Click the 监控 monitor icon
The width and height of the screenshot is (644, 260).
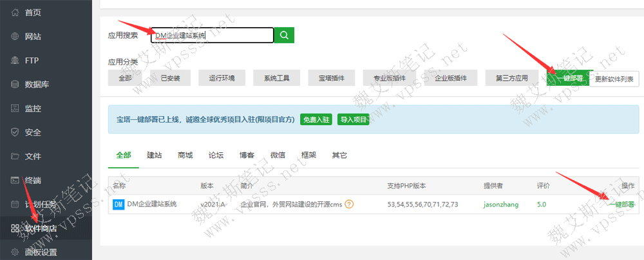pos(15,108)
